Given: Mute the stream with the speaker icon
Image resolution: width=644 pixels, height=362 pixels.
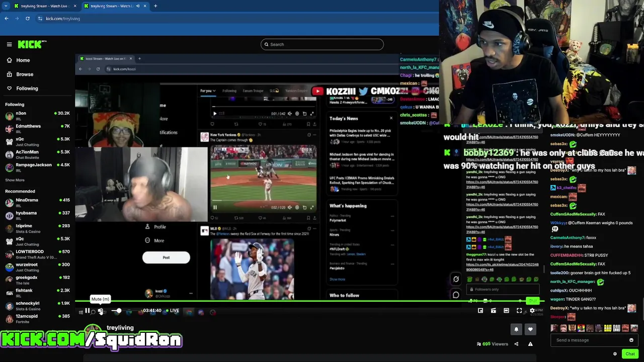Looking at the screenshot, I should pyautogui.click(x=101, y=311).
